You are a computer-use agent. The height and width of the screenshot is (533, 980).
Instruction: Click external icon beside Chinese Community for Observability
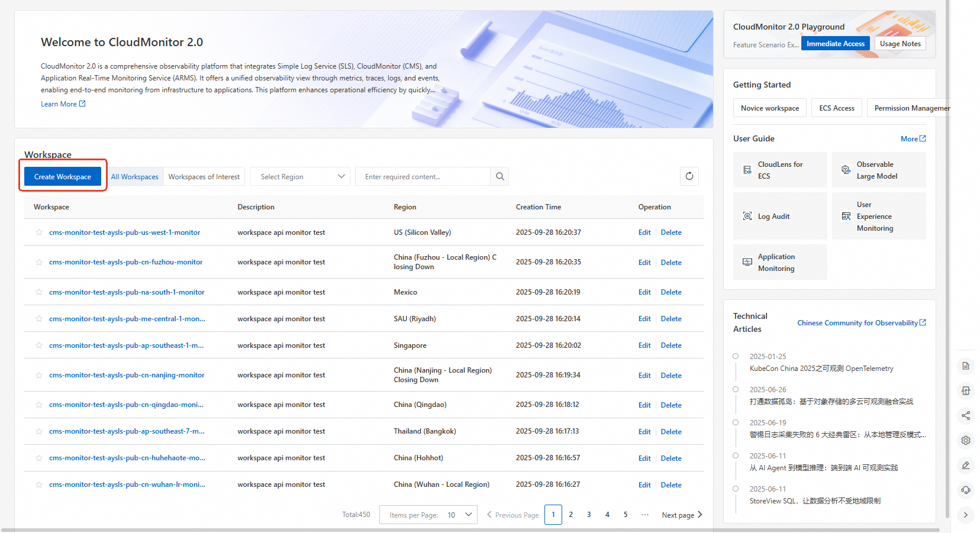pyautogui.click(x=923, y=322)
